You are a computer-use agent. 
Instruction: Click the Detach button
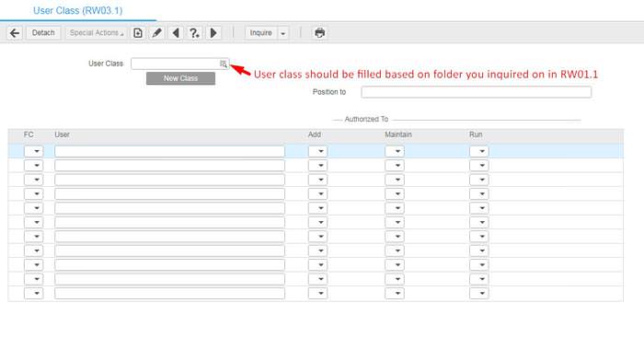[43, 33]
